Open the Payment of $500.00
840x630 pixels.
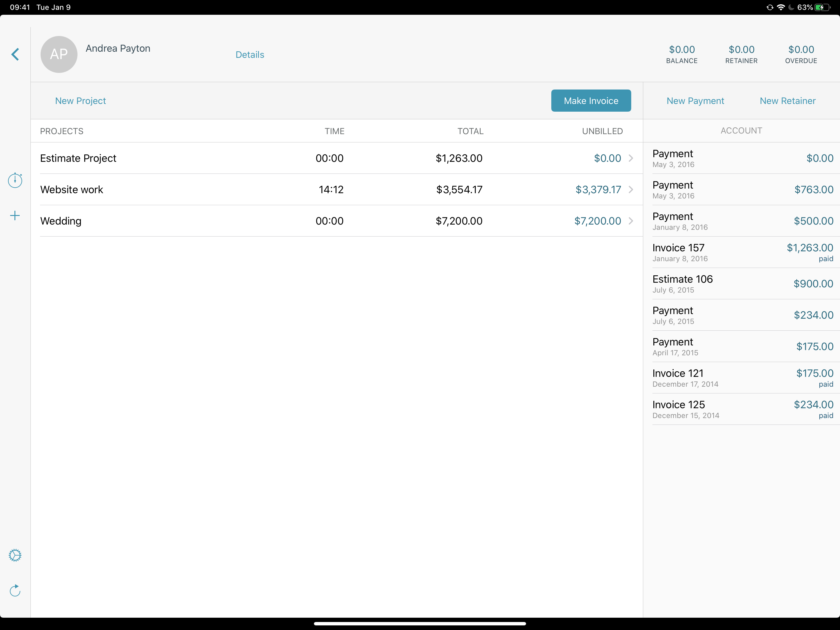pyautogui.click(x=742, y=221)
